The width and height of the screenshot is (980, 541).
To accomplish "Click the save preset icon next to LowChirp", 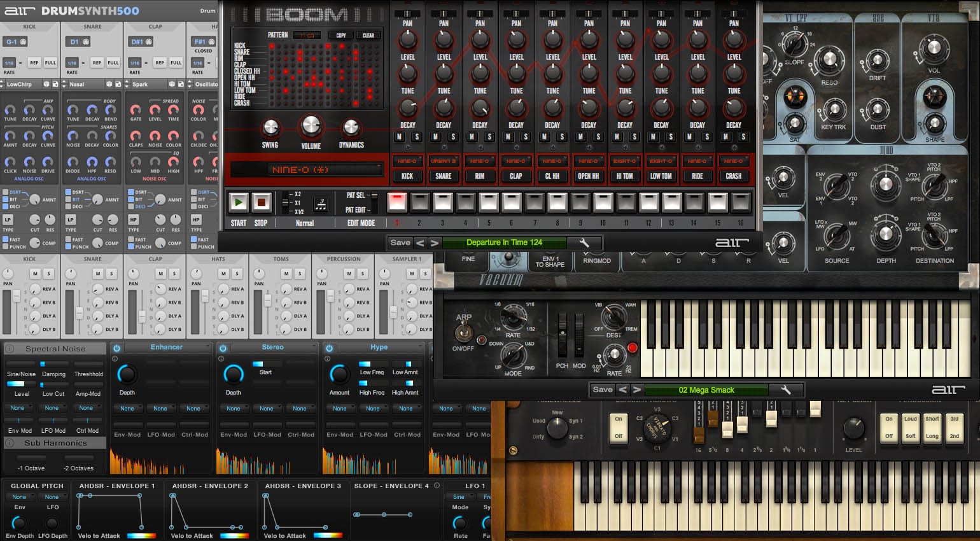I will point(55,84).
